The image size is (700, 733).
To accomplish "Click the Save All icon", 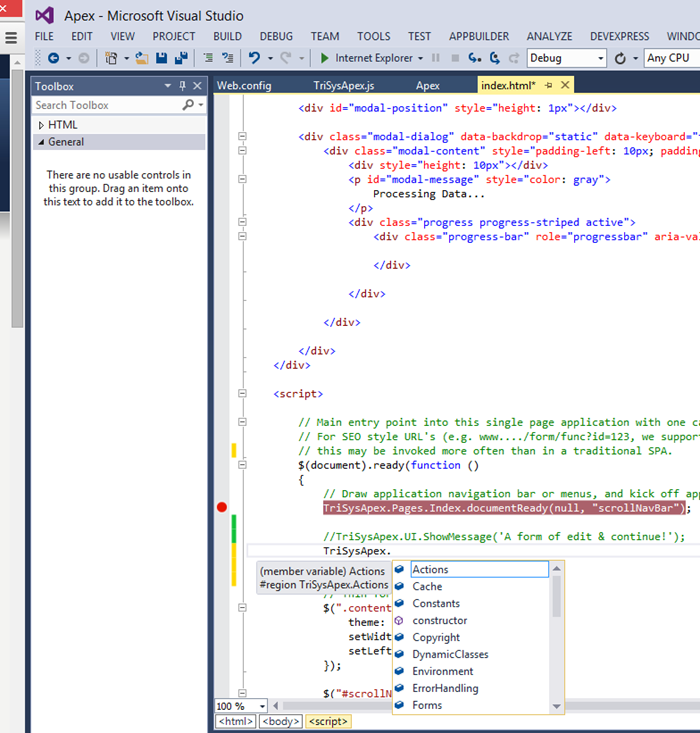I will pyautogui.click(x=181, y=58).
